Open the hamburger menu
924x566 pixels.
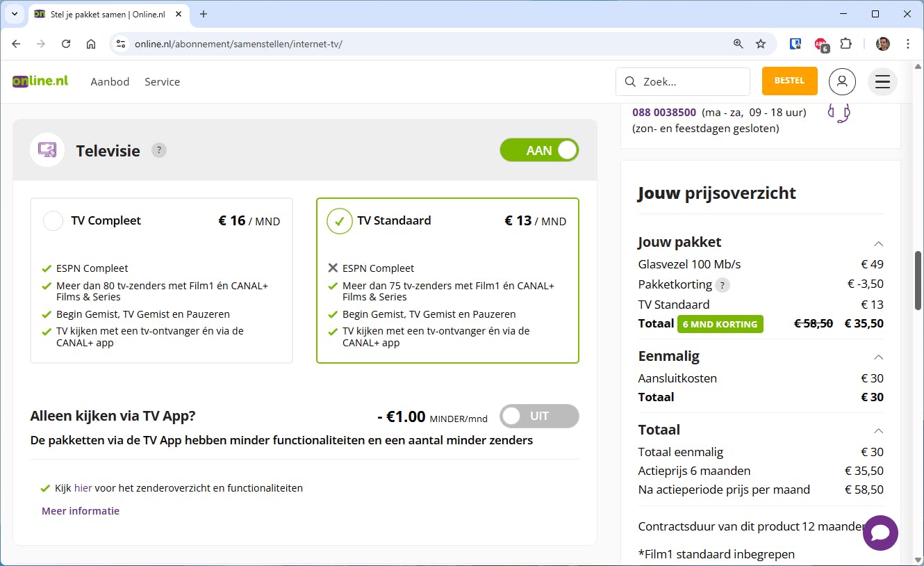(882, 81)
